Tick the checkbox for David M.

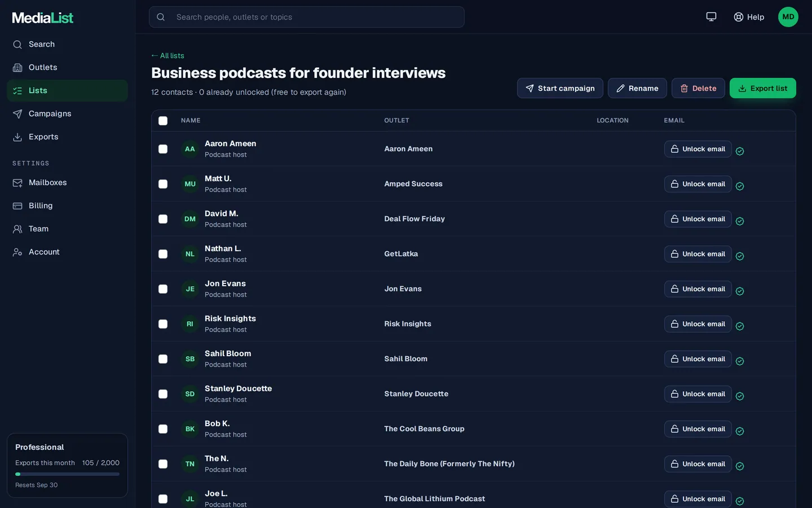(x=163, y=219)
